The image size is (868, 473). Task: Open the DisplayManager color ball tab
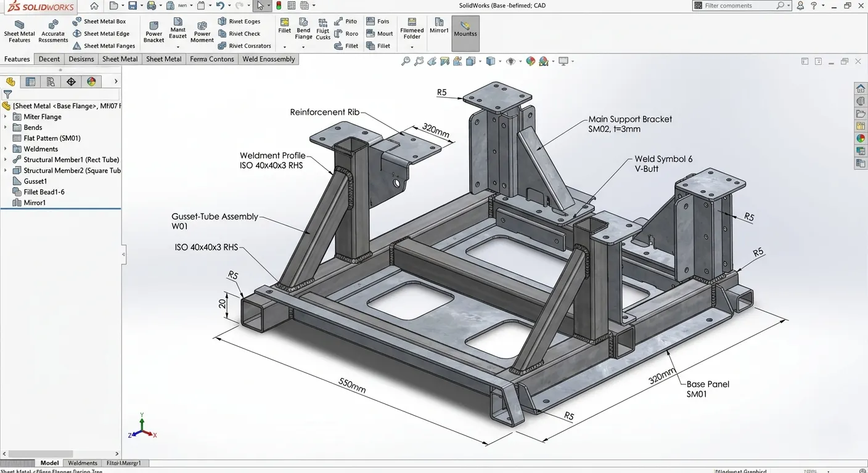91,81
